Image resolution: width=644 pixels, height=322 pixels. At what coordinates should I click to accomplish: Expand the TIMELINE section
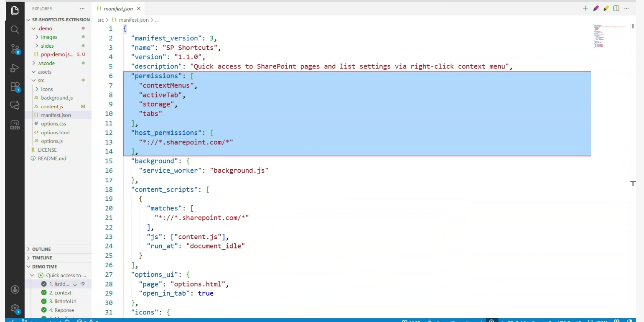[58, 258]
